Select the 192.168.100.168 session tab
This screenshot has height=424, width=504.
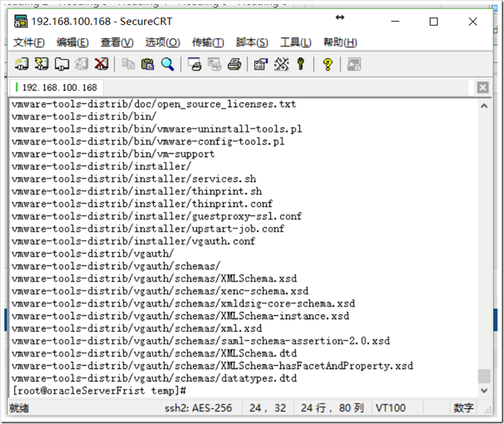click(x=57, y=87)
